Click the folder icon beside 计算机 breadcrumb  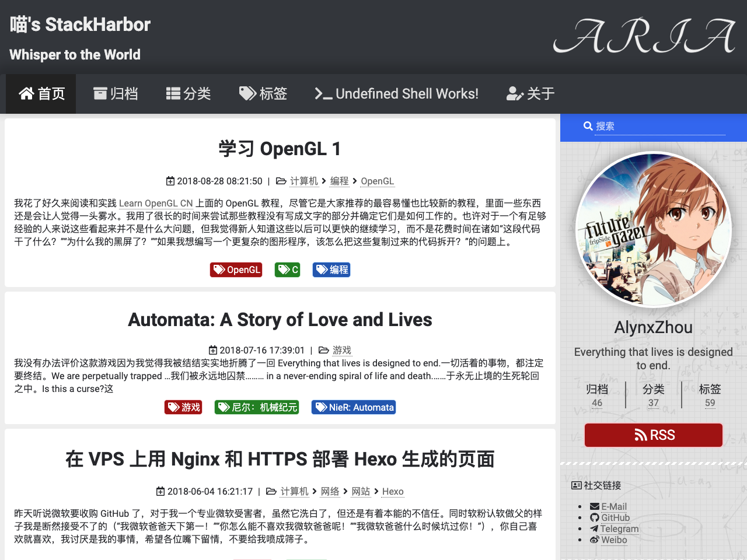tap(282, 181)
